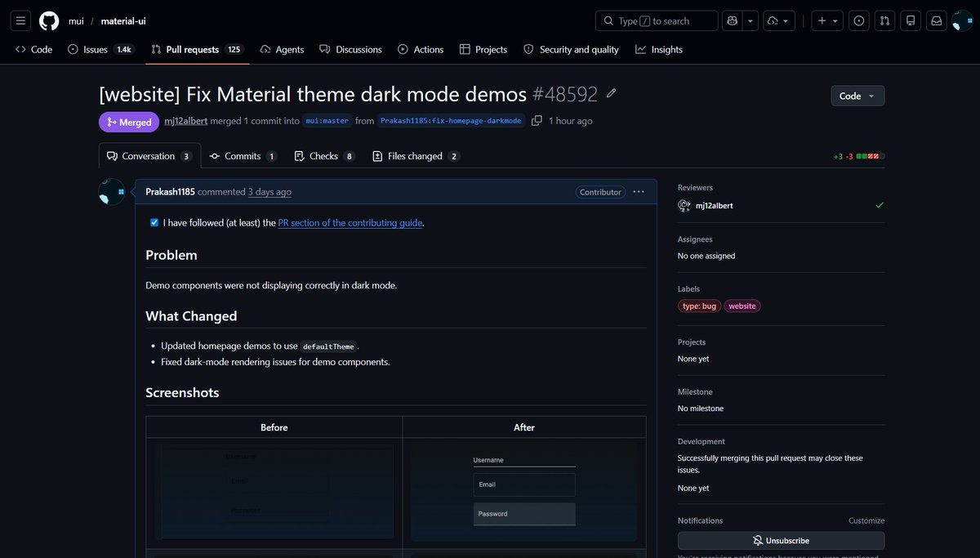Viewport: 980px width, 558px height.
Task: Click the What Changed heading
Action: [x=191, y=316]
